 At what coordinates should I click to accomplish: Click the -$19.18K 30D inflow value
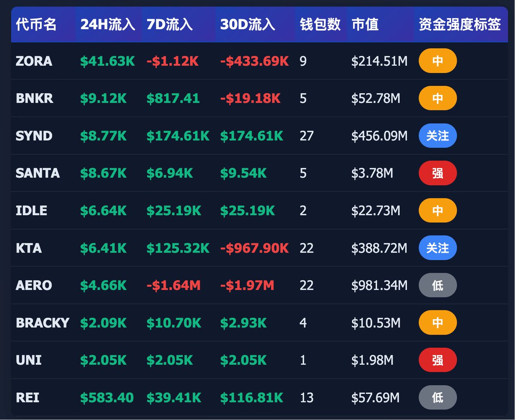point(250,98)
